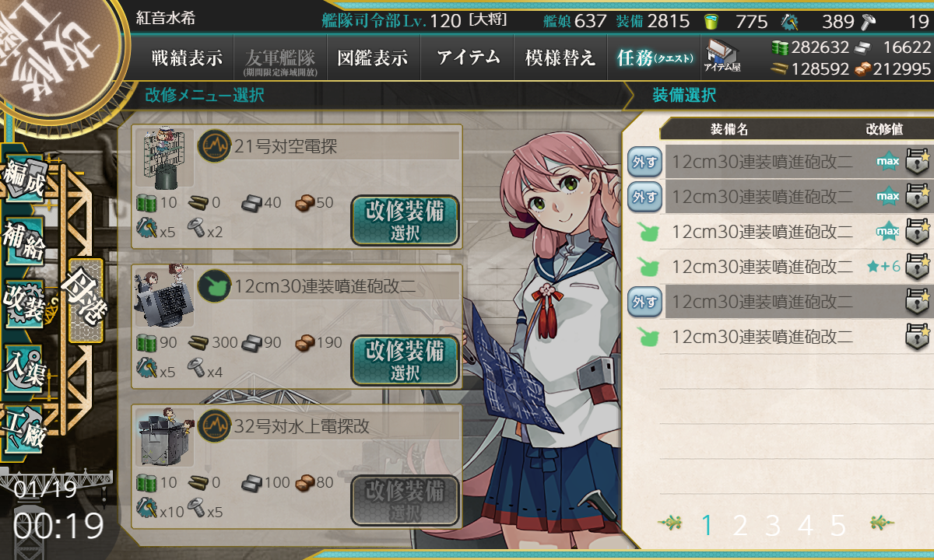Image resolution: width=934 pixels, height=560 pixels.
Task: Open the 任務(クエスト) quest menu
Action: (655, 58)
